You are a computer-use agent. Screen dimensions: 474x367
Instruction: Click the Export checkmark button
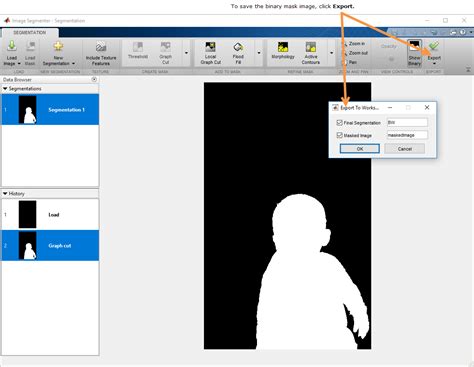point(434,46)
